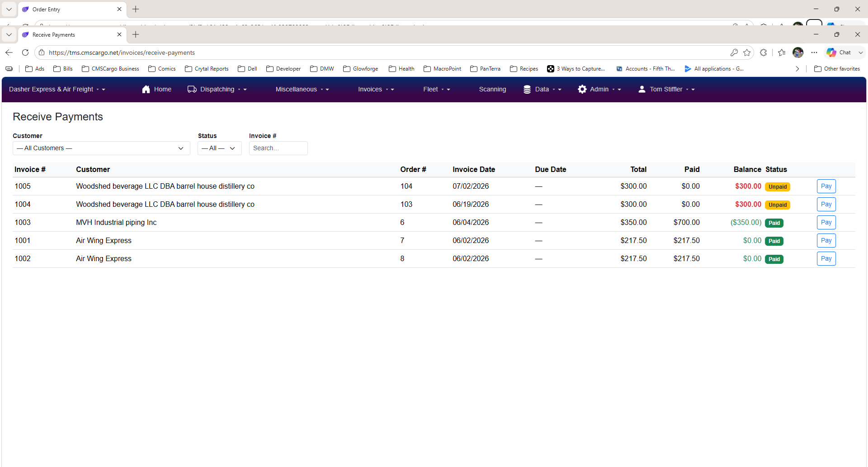This screenshot has height=467, width=868.
Task: Go back using browser back arrow
Action: pyautogui.click(x=9, y=52)
